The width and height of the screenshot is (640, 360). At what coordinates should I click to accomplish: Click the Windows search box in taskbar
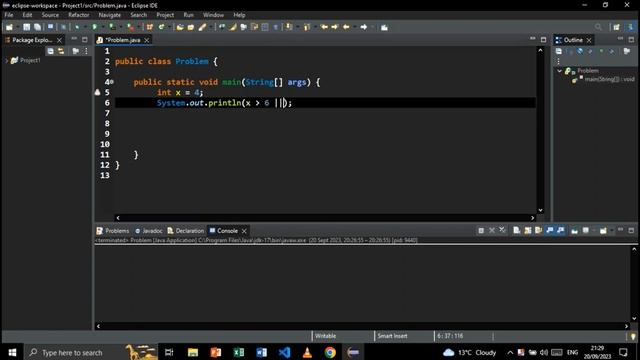pos(91,352)
